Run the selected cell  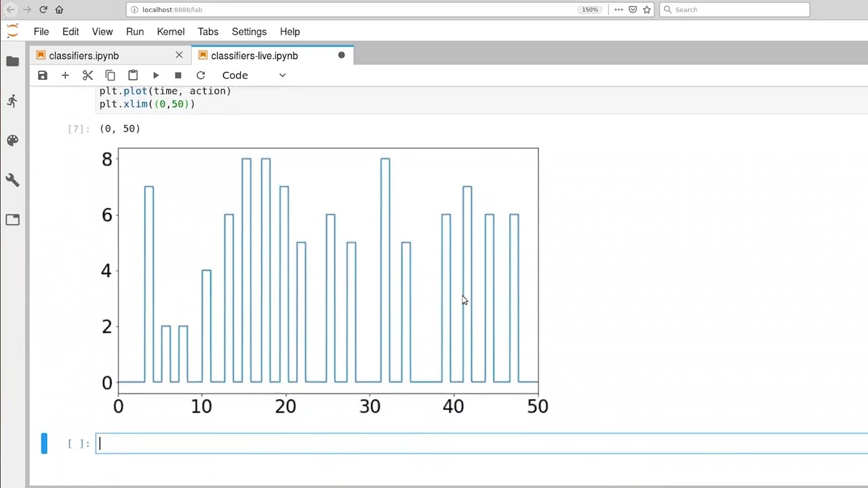pyautogui.click(x=155, y=75)
